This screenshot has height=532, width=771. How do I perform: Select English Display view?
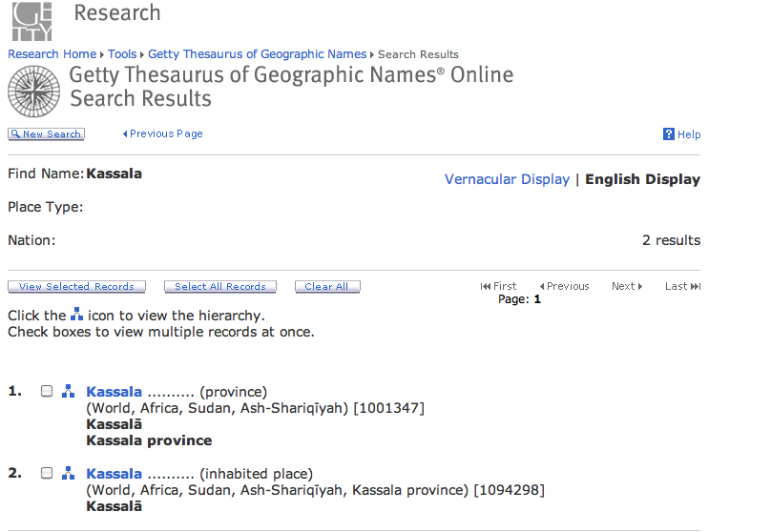coord(642,179)
